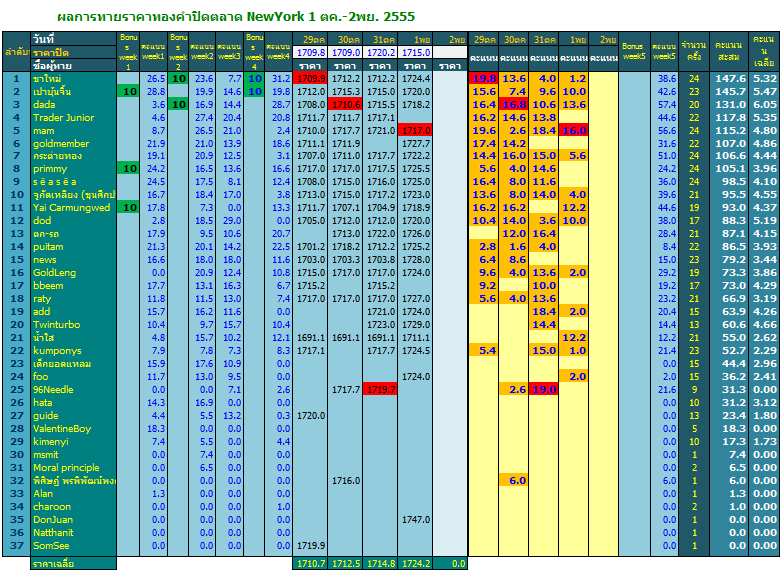Select player name Twinturbo
Viewport: 783px width, 573px height.
point(56,325)
